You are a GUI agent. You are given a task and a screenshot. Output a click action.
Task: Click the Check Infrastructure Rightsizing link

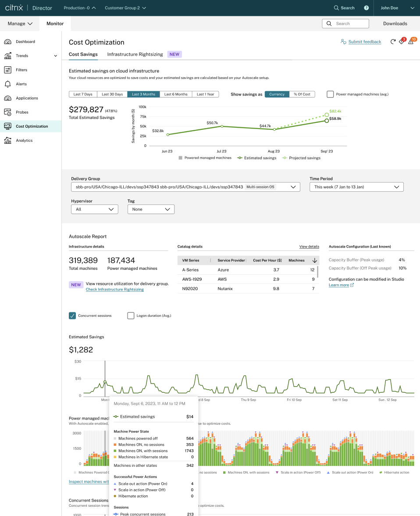[x=114, y=290]
